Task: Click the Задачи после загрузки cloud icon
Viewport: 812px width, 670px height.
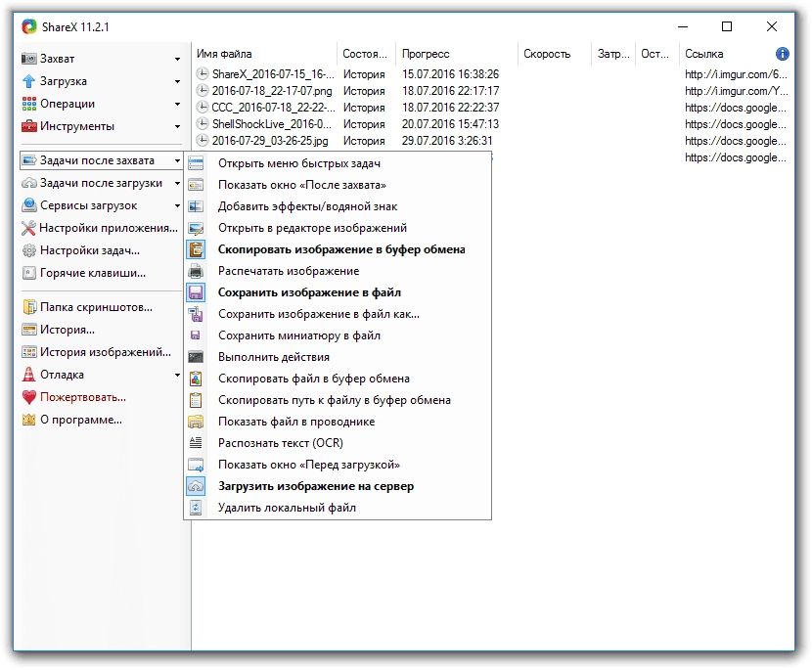Action: [x=29, y=183]
